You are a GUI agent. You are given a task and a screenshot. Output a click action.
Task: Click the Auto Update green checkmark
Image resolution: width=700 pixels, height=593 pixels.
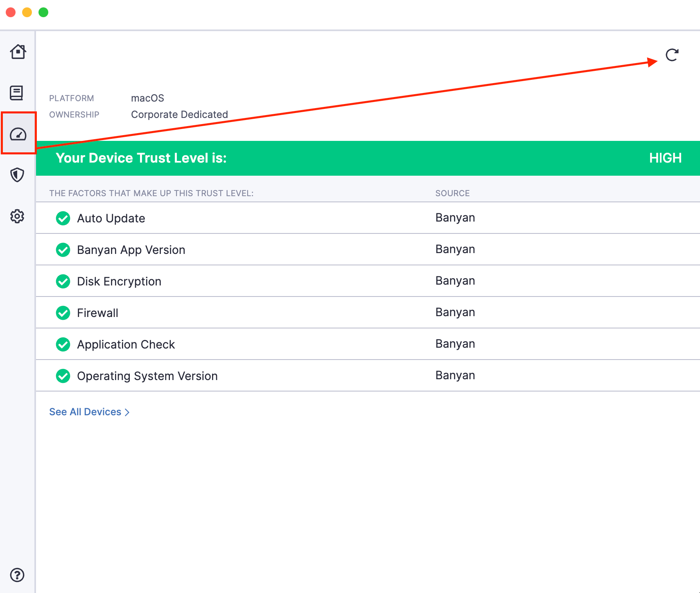coord(63,218)
